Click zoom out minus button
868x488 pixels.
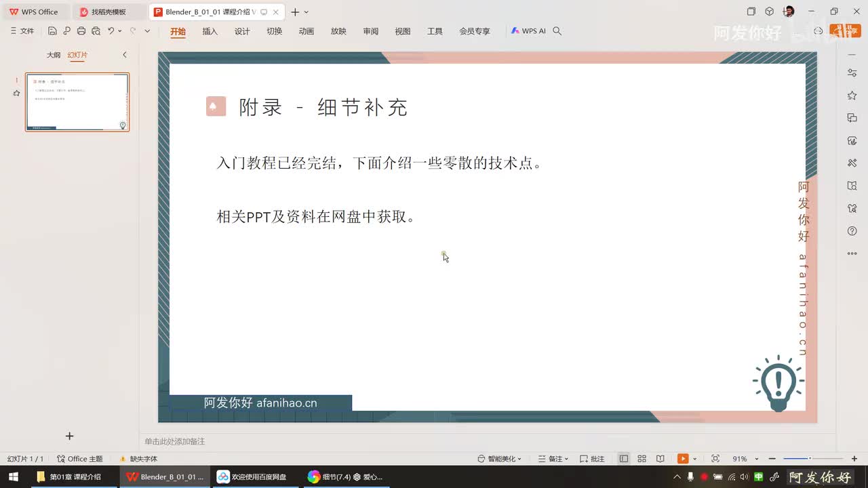[x=772, y=459]
